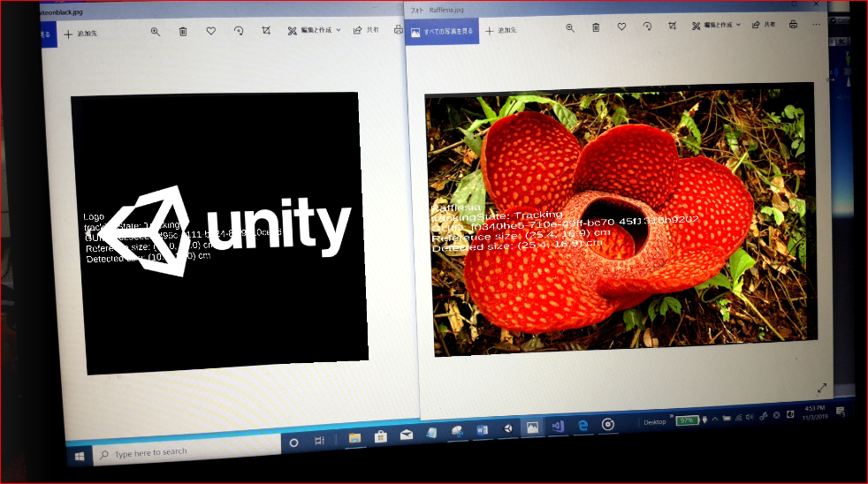Rotate the photo in the left Photos window

[239, 31]
